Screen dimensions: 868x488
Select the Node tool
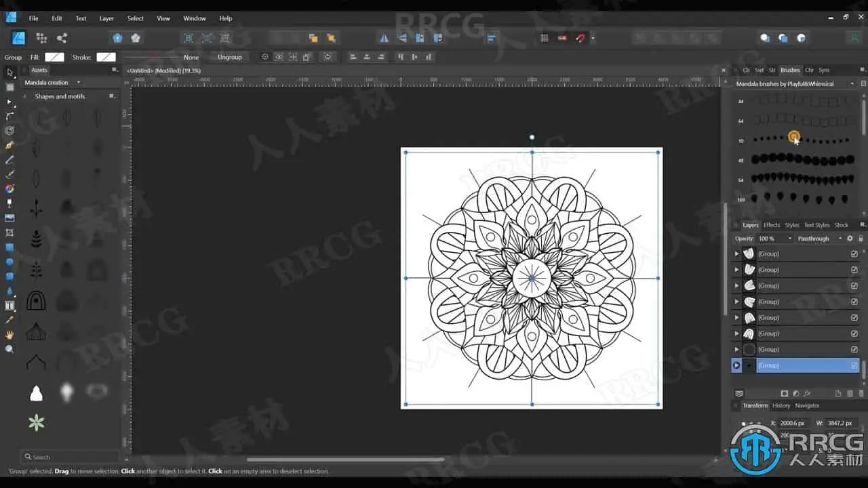[x=9, y=102]
